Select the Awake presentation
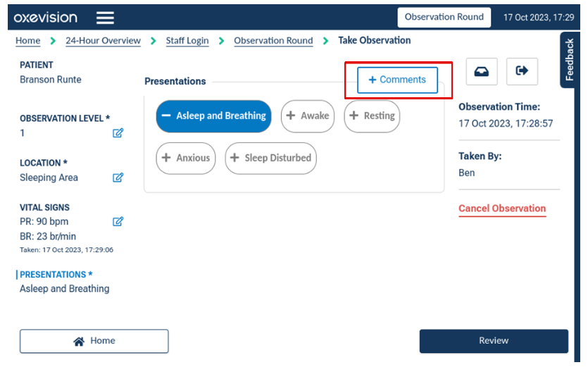 308,116
